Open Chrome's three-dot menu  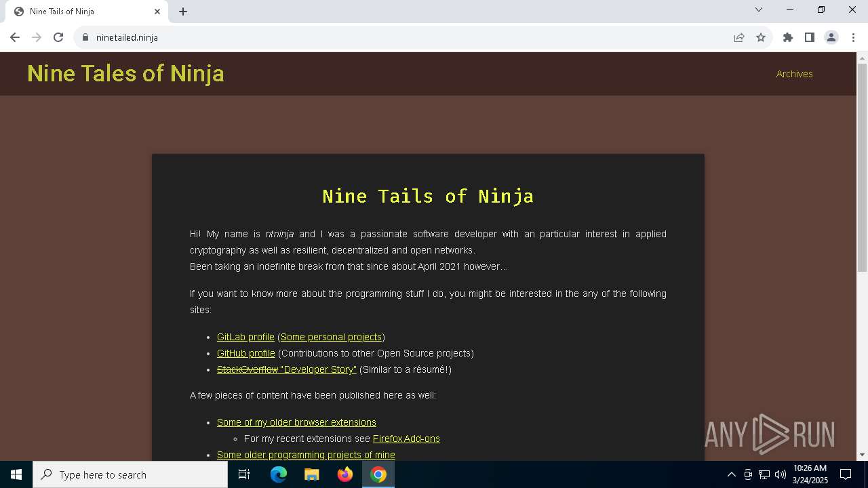click(x=852, y=37)
